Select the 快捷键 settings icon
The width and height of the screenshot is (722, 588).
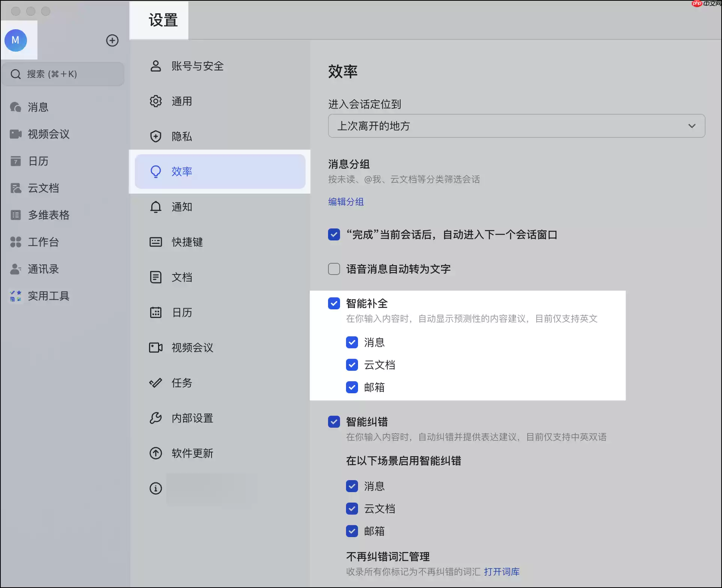coord(156,242)
